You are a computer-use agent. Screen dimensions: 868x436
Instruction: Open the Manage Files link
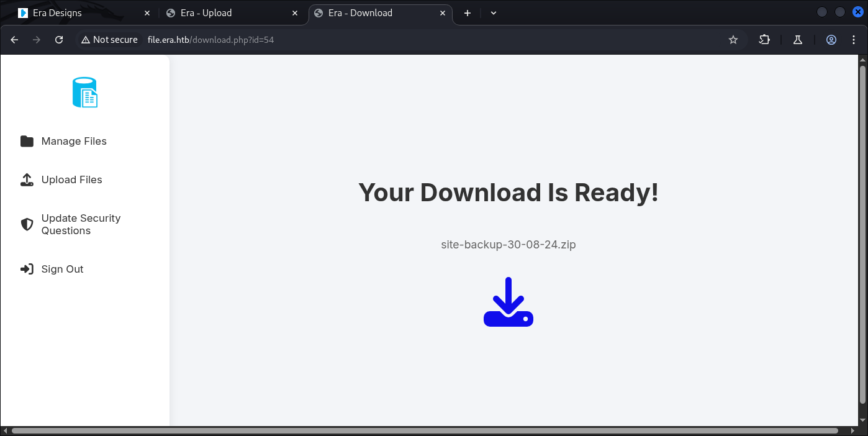pyautogui.click(x=74, y=142)
